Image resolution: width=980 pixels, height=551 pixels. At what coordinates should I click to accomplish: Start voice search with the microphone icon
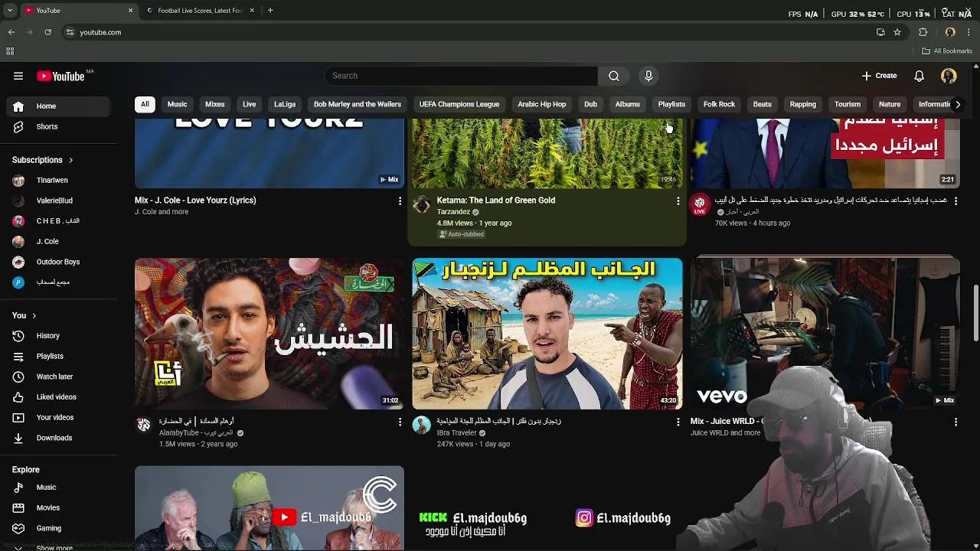pos(648,76)
